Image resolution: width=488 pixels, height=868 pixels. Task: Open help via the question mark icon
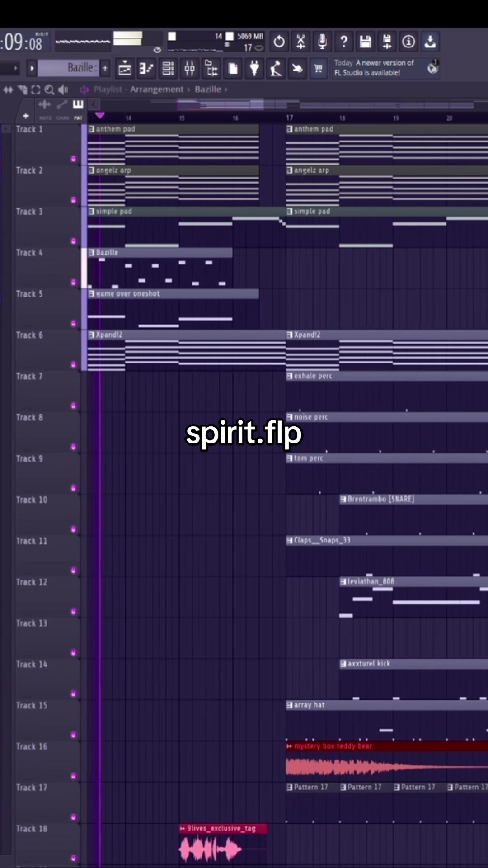[x=344, y=42]
